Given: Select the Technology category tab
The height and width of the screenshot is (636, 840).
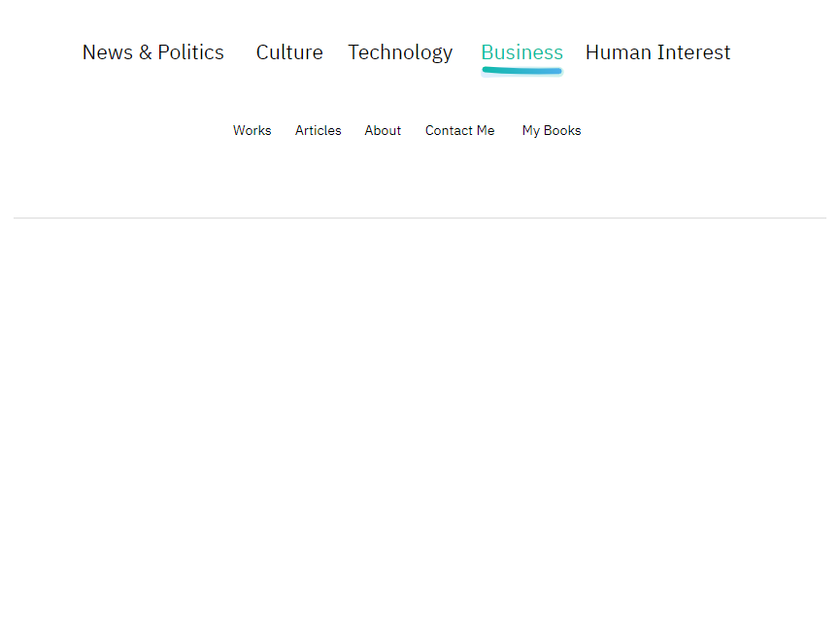Looking at the screenshot, I should click(x=400, y=53).
